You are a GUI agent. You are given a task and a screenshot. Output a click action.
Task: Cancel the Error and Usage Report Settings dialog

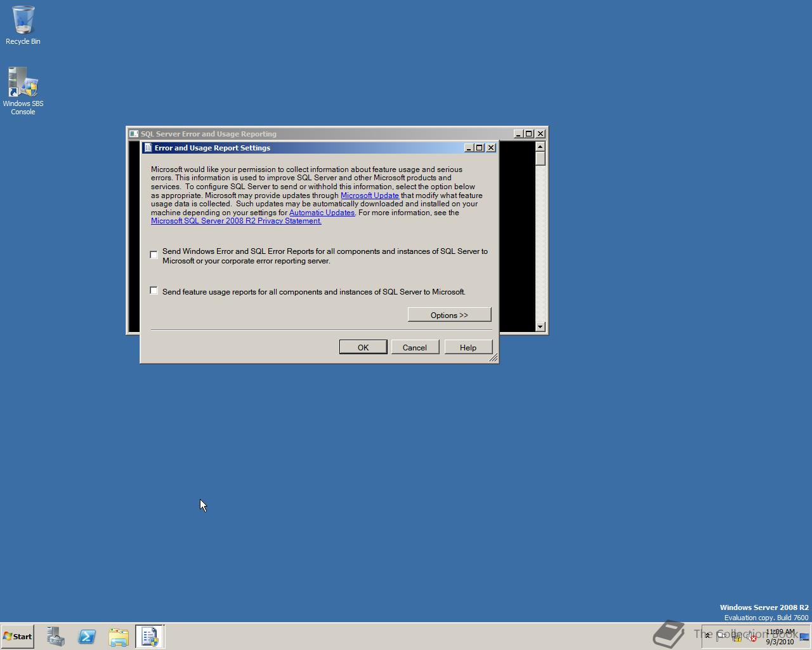coord(415,347)
